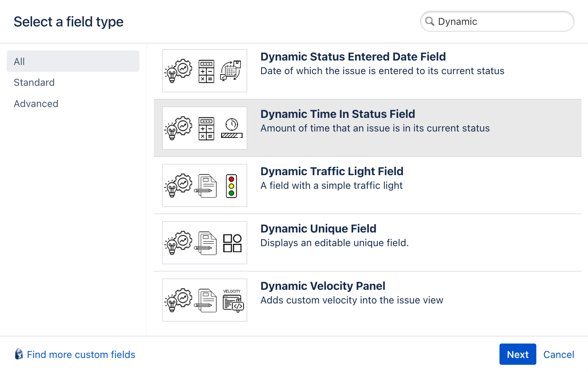The width and height of the screenshot is (588, 372).
Task: Click the clock progress icon for Time In Status
Action: point(232,128)
